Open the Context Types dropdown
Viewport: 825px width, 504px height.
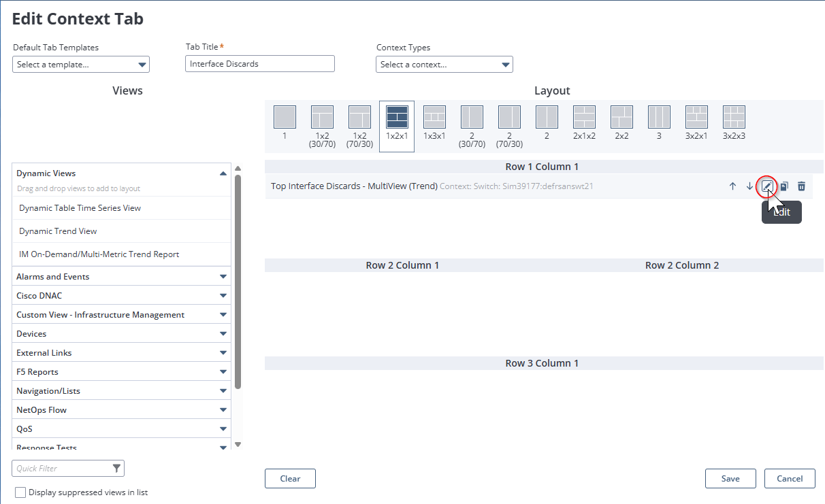pos(444,65)
